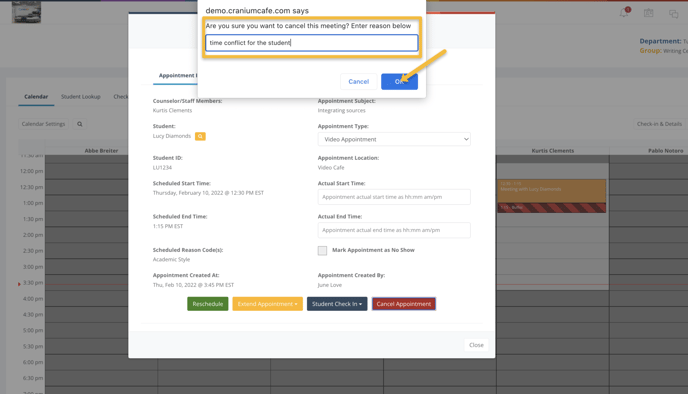Click the magnifier icon next to Calendar Settings
Viewport: 688px width, 394px height.
(x=80, y=124)
